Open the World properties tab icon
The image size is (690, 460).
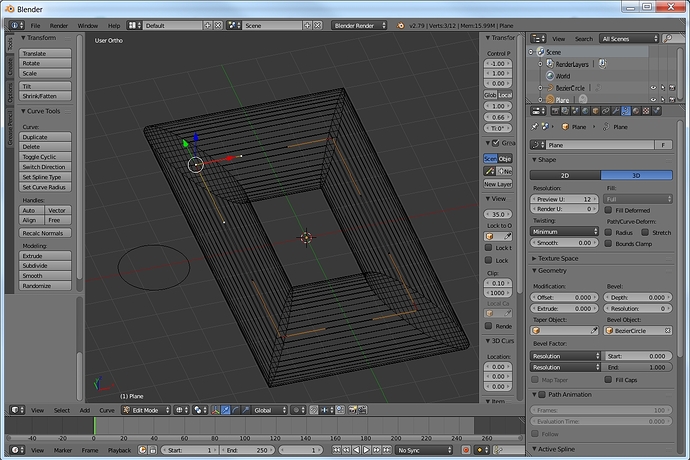[x=585, y=111]
